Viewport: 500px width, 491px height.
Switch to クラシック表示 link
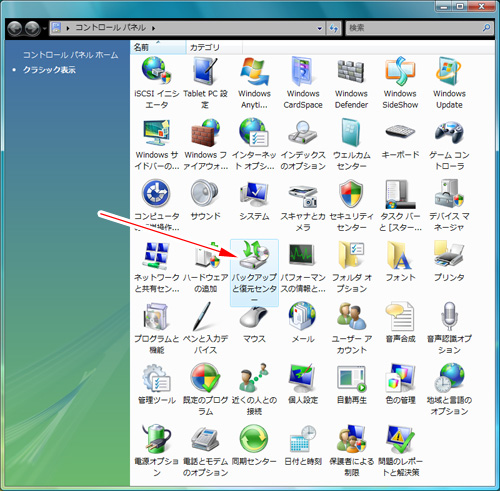click(x=49, y=70)
